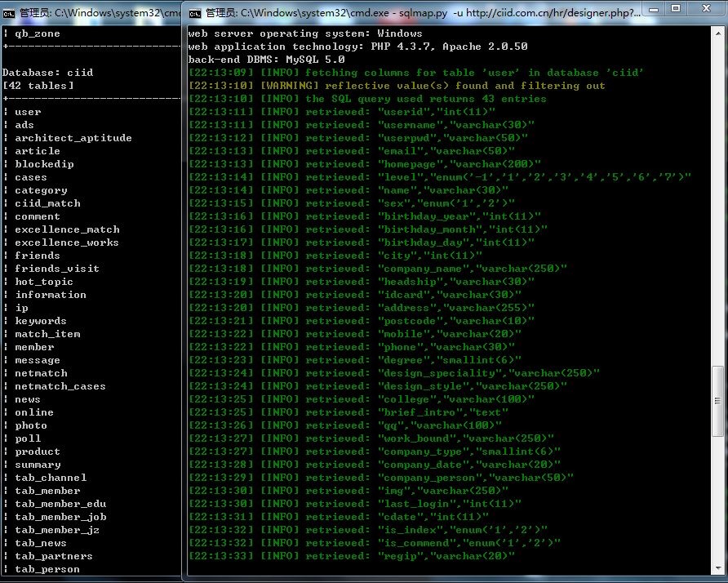Click 'excellence_works' in left window
Screen dimensions: 728x583
[67, 243]
